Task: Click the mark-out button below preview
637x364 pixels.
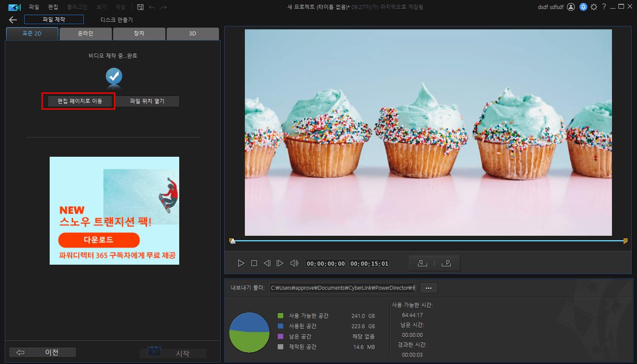Action: (x=447, y=263)
